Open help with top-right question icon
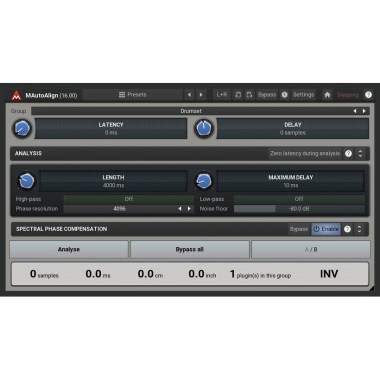 (x=368, y=95)
